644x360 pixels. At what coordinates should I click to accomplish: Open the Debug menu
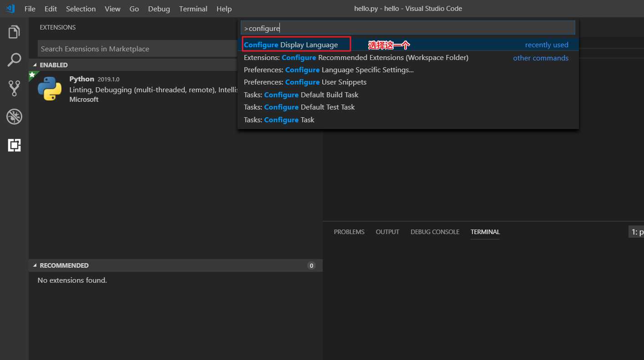point(159,9)
